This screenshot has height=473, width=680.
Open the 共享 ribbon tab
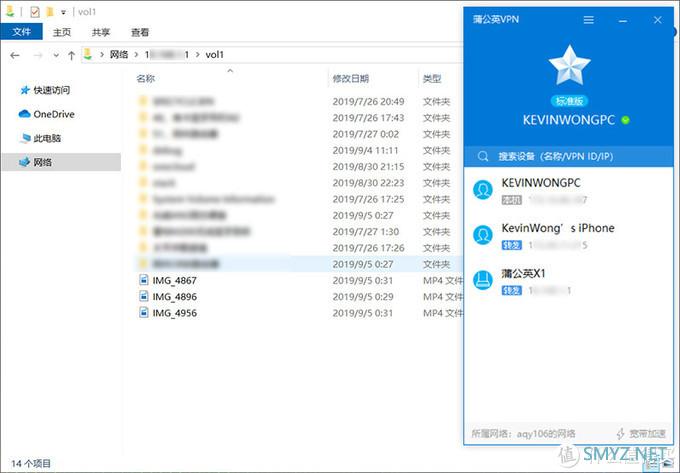101,32
